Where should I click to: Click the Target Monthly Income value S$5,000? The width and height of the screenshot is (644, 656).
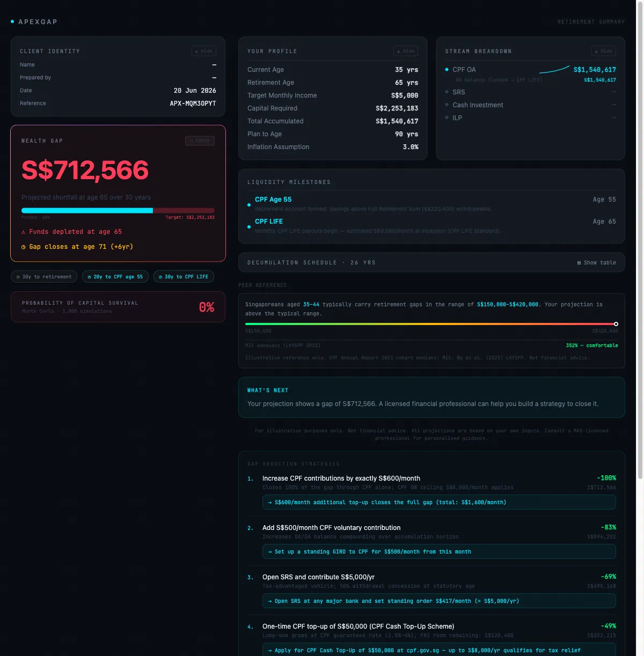(405, 95)
